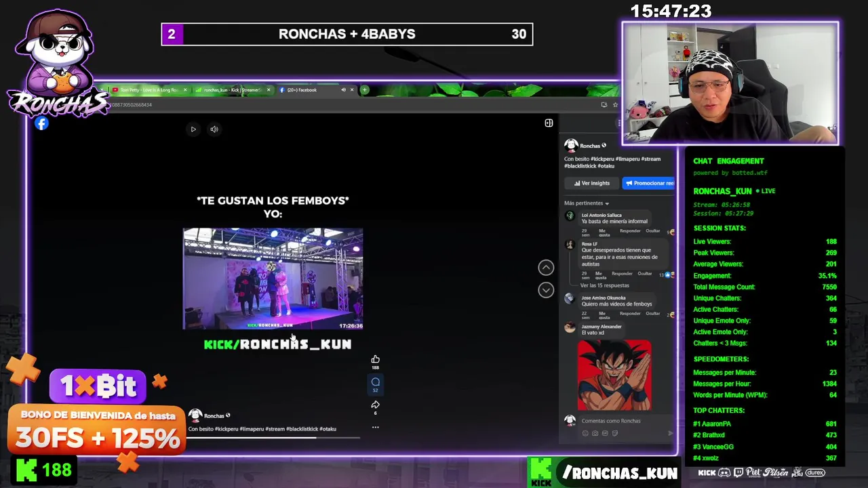Image resolution: width=868 pixels, height=488 pixels.
Task: Click the Ronchas name below the reel
Action: point(214,415)
